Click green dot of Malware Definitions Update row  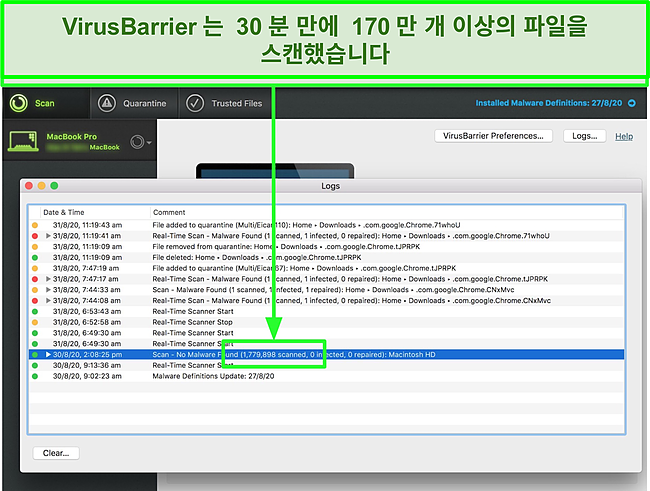click(35, 376)
